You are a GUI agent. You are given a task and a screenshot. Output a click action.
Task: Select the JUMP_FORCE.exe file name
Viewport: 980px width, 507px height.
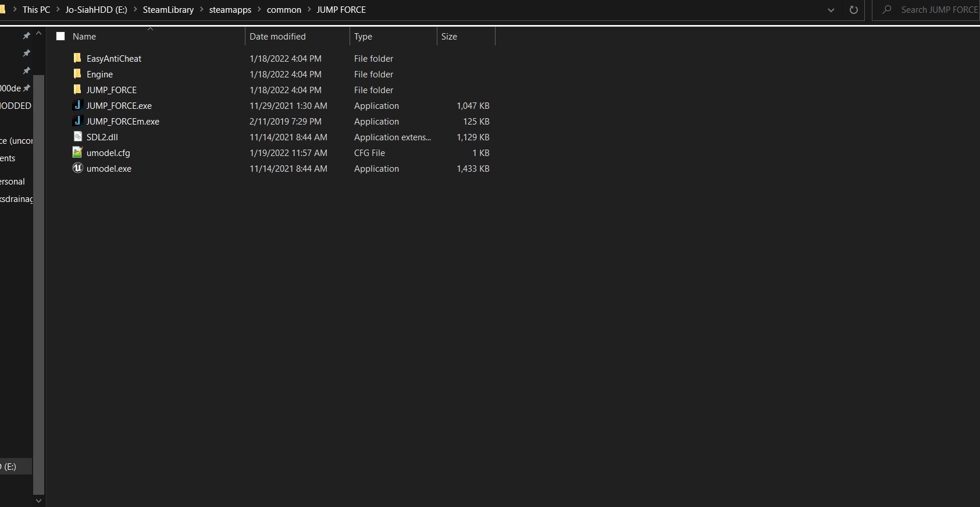(119, 105)
